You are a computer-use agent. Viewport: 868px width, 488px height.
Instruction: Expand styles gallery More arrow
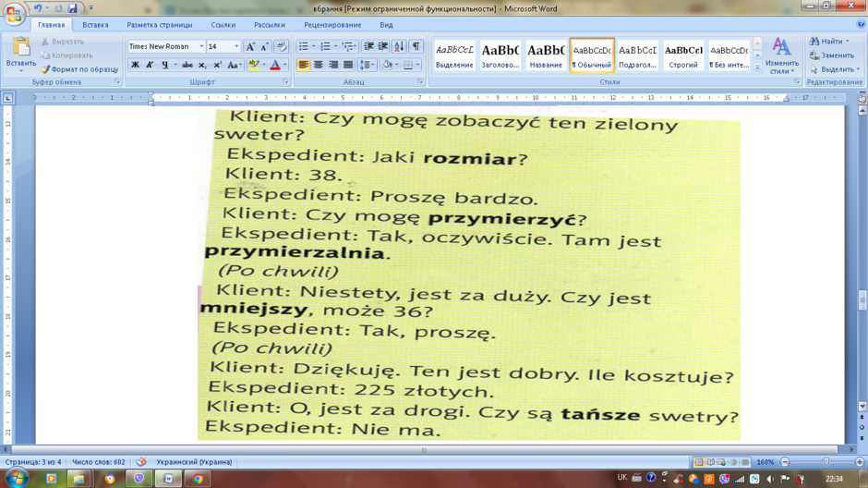(x=757, y=67)
